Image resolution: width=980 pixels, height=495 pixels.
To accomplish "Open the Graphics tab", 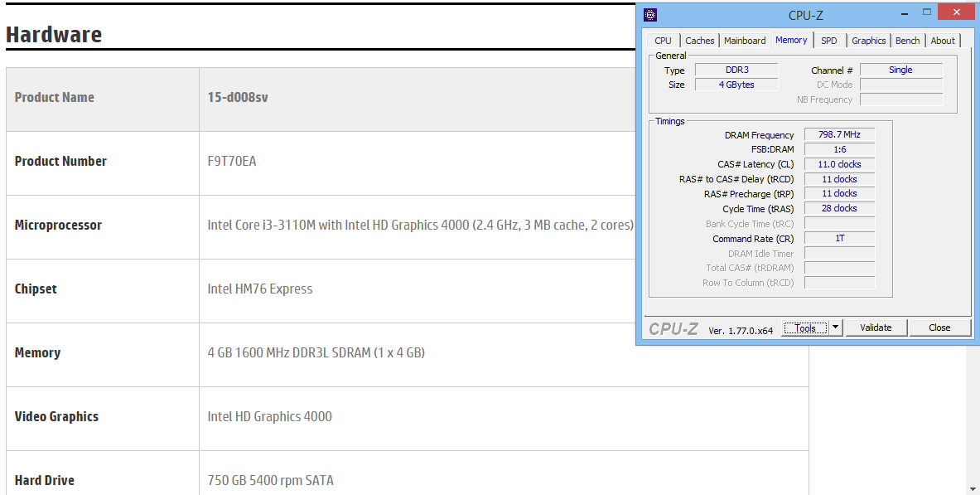I will (868, 41).
